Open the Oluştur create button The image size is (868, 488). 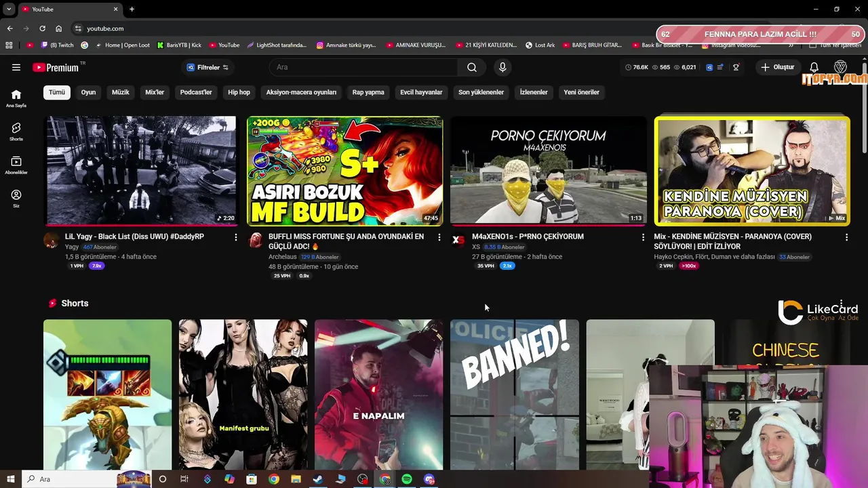(x=777, y=67)
